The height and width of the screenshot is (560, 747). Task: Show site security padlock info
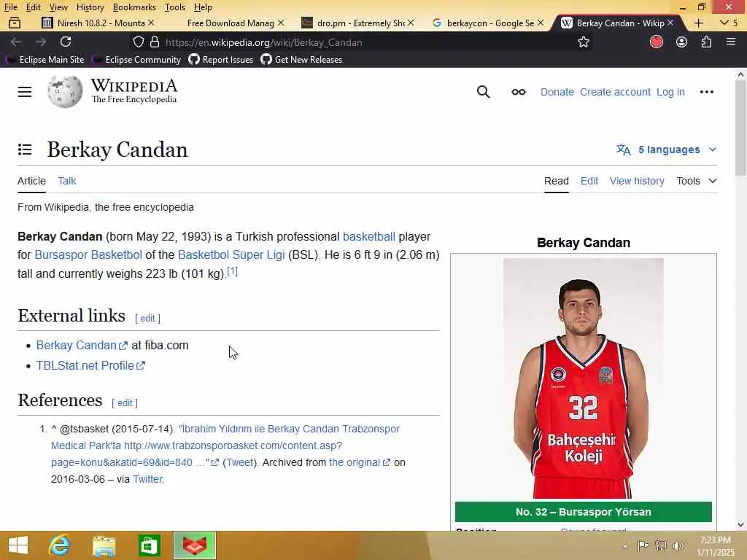[155, 42]
